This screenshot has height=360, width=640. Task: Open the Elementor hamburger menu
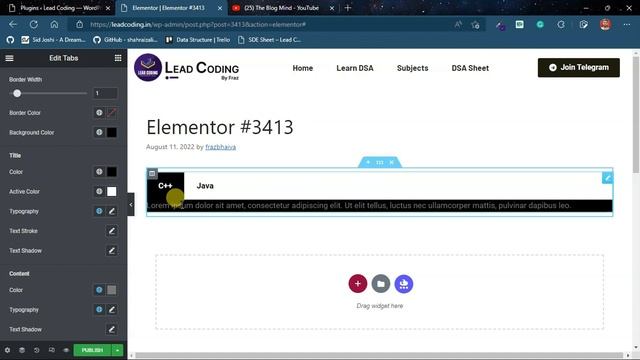(x=9, y=58)
